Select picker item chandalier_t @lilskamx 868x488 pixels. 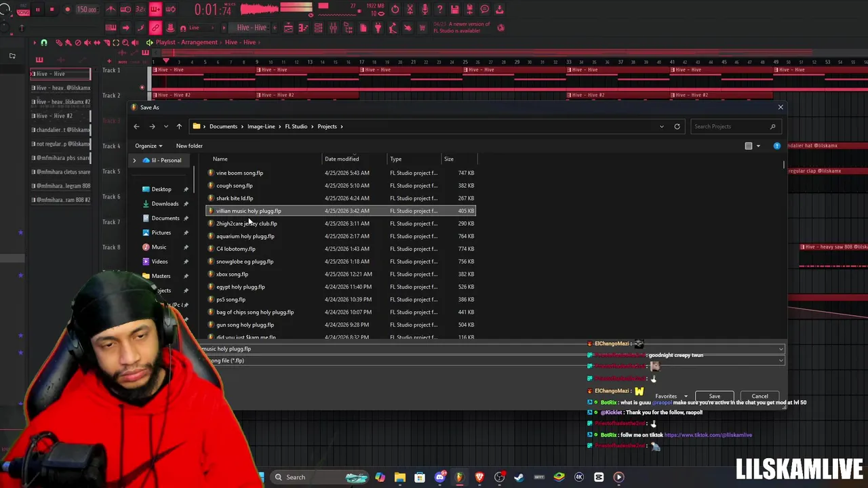(60, 129)
